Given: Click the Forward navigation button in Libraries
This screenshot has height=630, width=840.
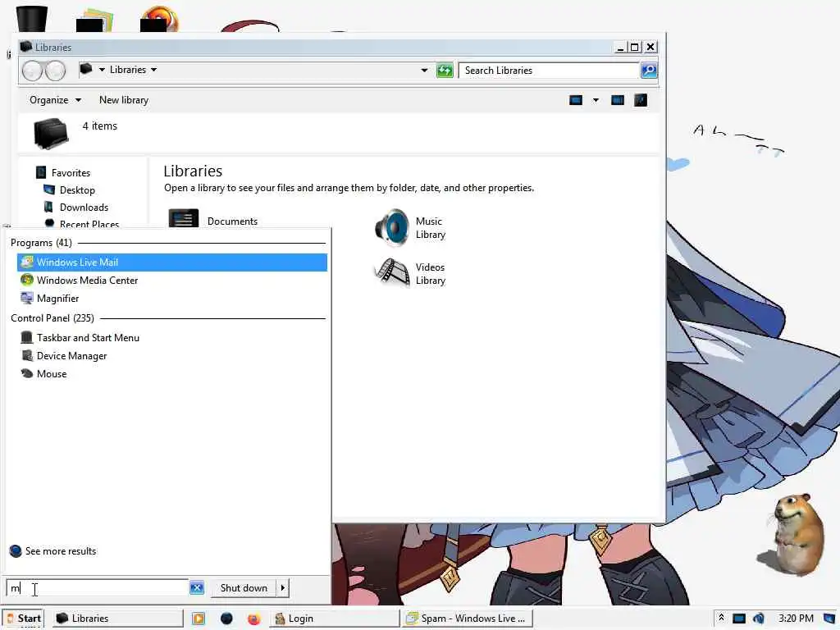Looking at the screenshot, I should coord(55,71).
